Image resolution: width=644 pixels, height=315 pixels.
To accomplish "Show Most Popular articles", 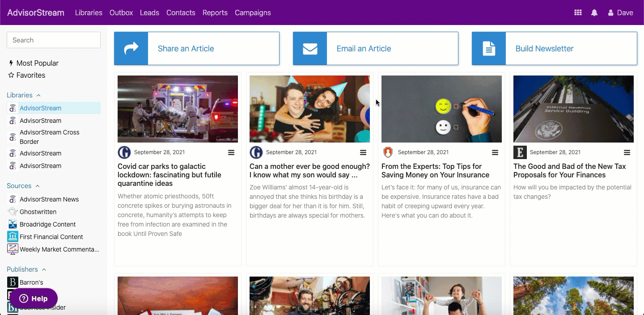I will click(x=34, y=63).
